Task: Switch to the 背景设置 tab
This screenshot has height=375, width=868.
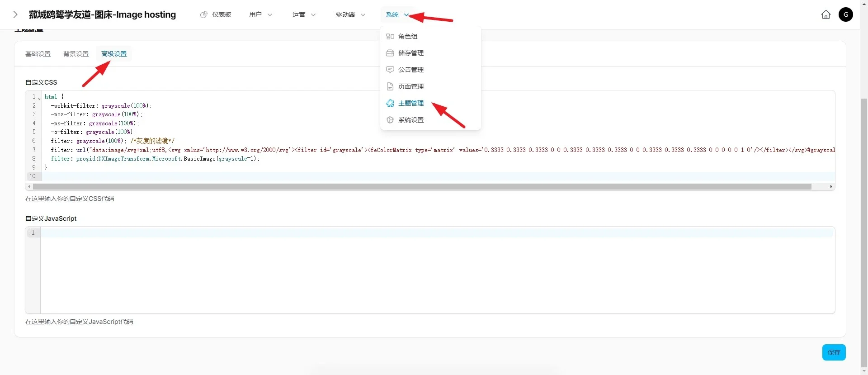Action: click(76, 54)
